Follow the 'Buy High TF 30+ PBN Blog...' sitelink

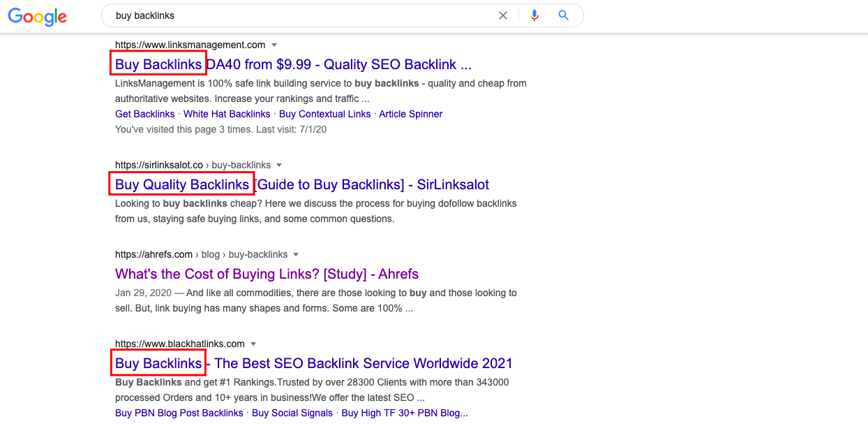tap(405, 413)
